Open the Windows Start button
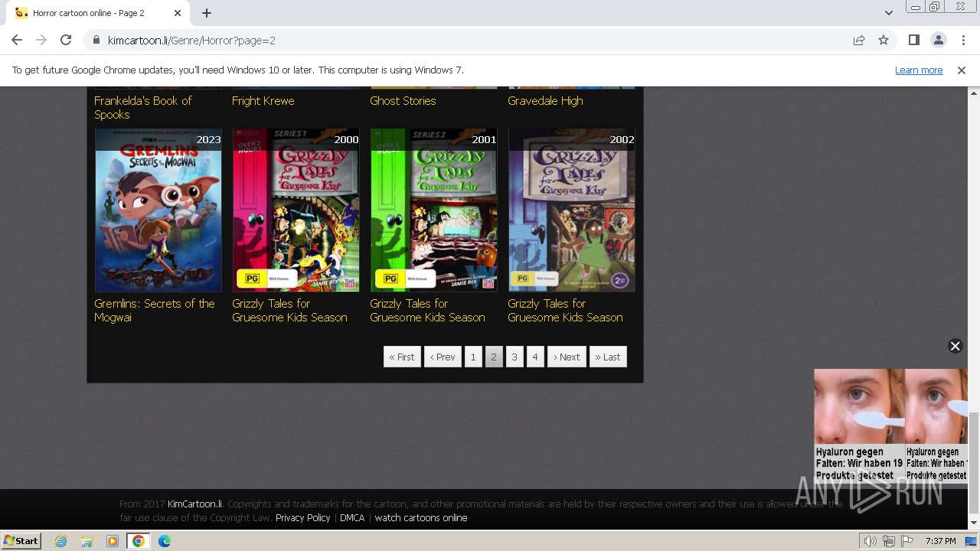 coord(21,540)
